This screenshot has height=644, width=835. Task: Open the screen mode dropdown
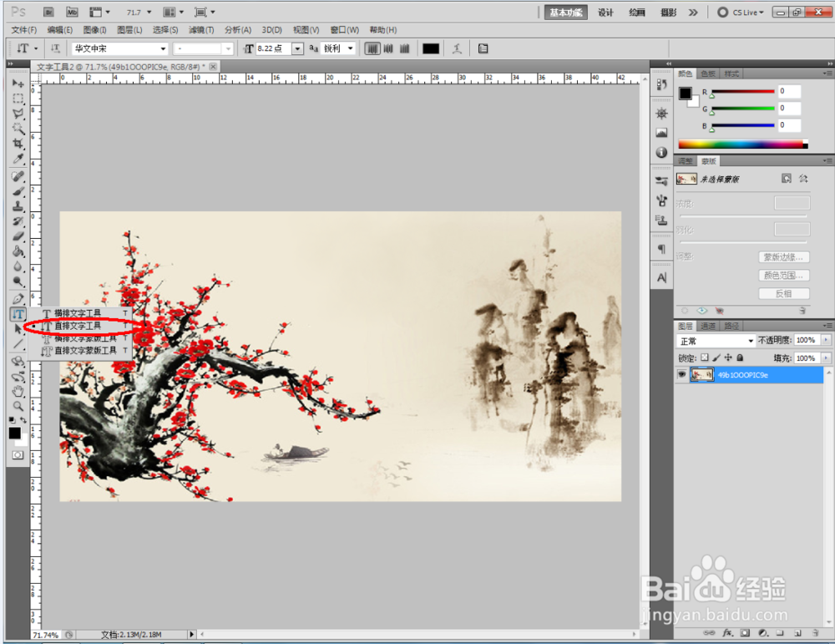click(205, 12)
